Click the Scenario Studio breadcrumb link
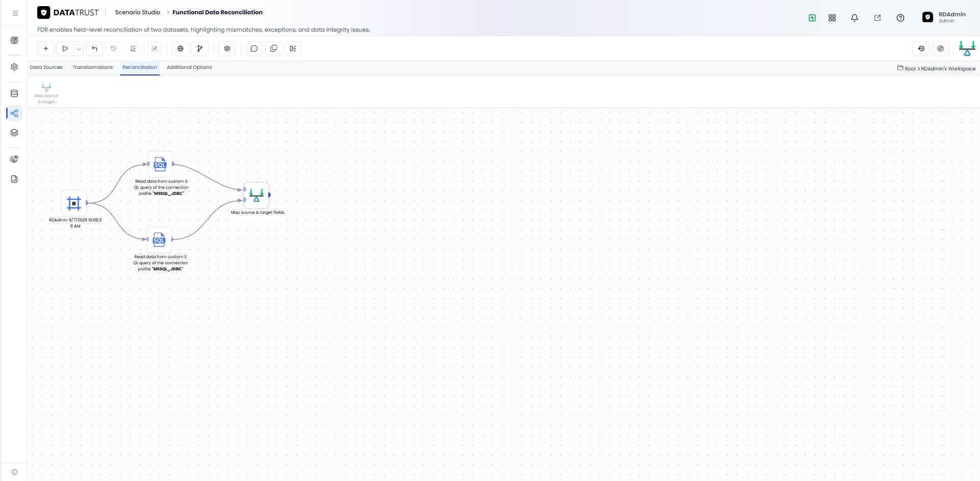 (x=138, y=12)
